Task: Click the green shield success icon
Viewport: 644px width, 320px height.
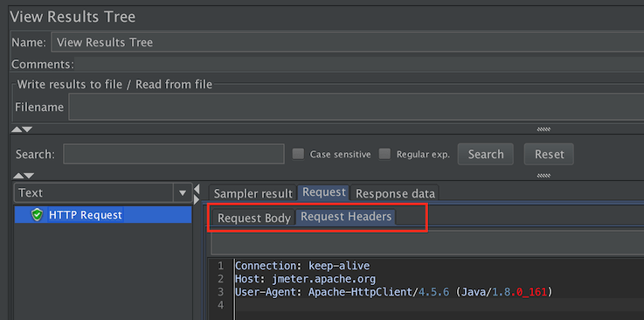Action: (x=38, y=215)
